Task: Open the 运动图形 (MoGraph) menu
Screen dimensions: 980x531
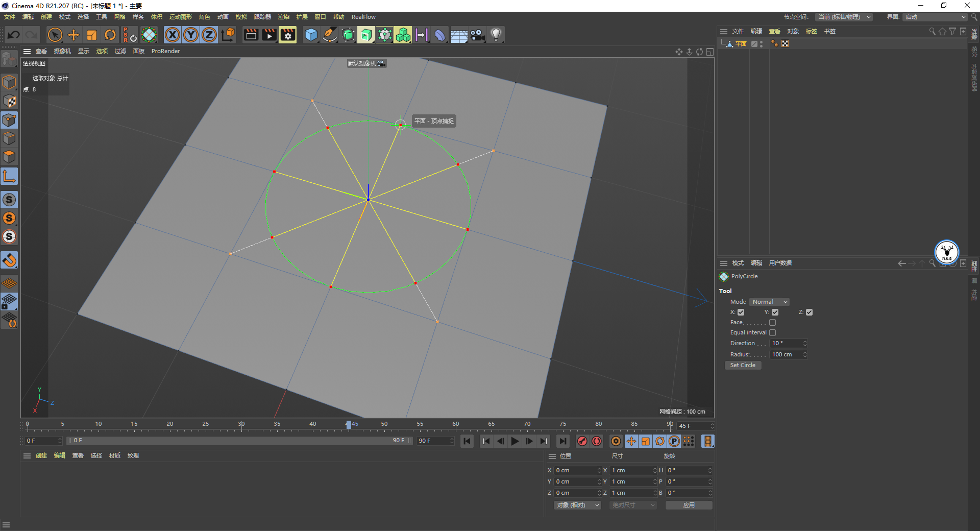Action: pyautogui.click(x=180, y=17)
